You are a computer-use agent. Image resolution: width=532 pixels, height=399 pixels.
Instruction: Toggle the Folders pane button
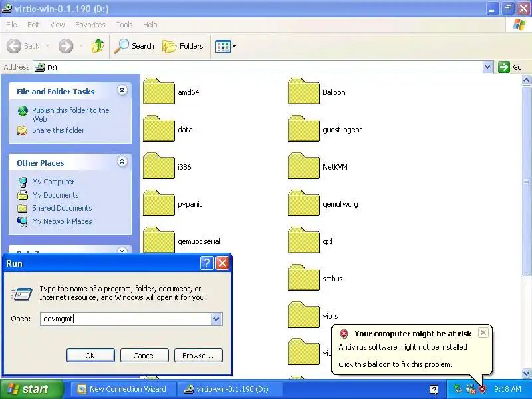(x=183, y=46)
